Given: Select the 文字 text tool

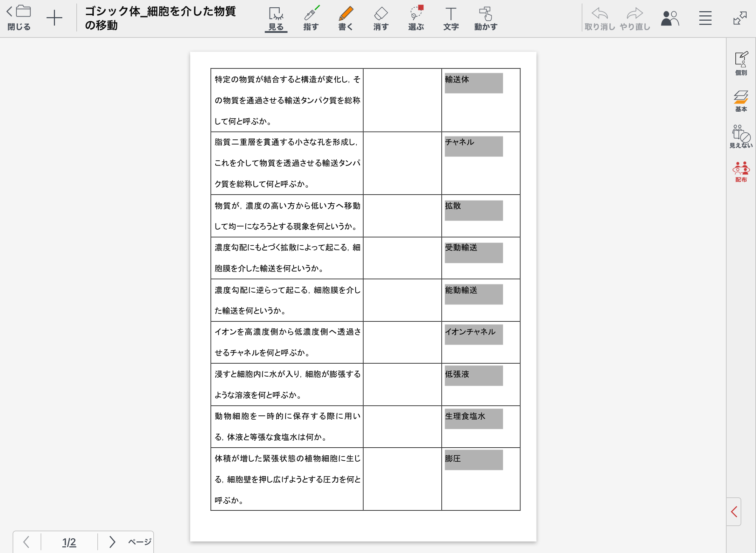Looking at the screenshot, I should coord(451,18).
